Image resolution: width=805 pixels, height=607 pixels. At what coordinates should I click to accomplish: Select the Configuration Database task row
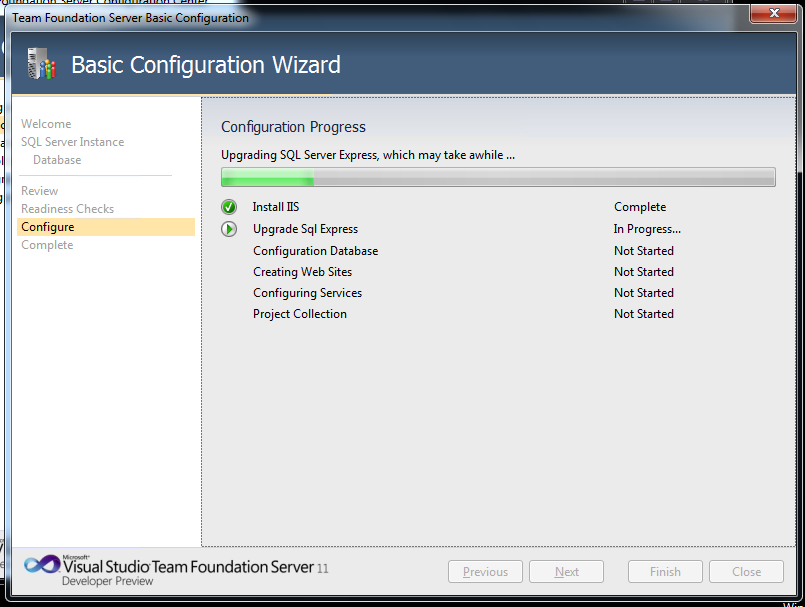point(315,251)
